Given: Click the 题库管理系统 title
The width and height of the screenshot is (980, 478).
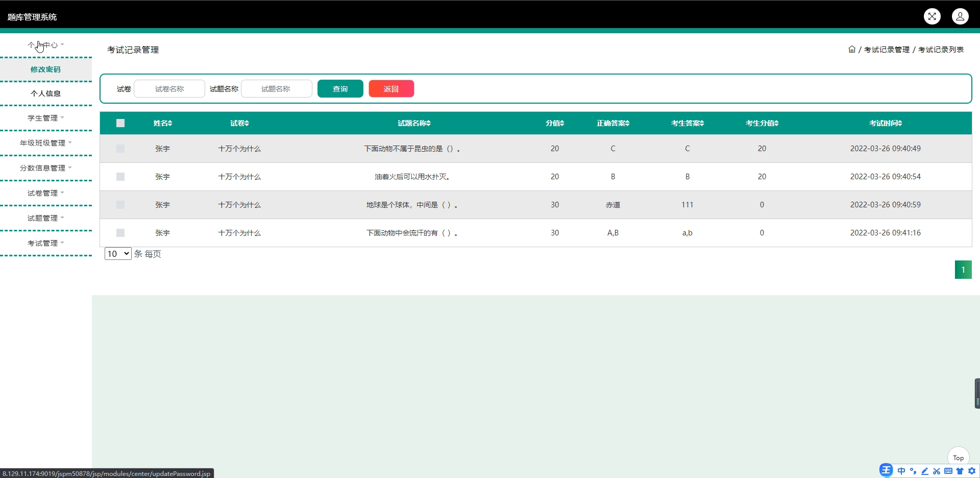Looking at the screenshot, I should click(32, 17).
